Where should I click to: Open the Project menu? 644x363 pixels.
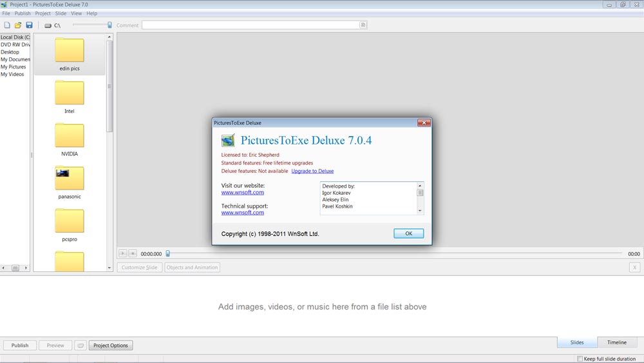point(43,13)
